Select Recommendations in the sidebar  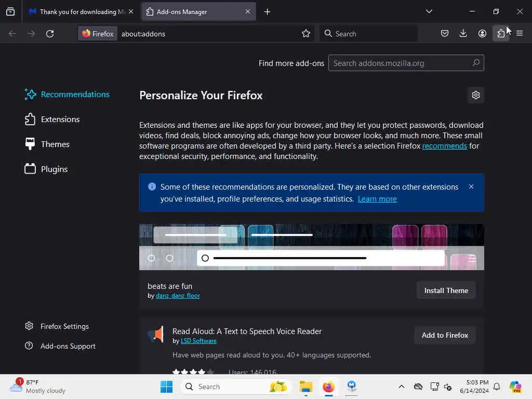tap(67, 95)
